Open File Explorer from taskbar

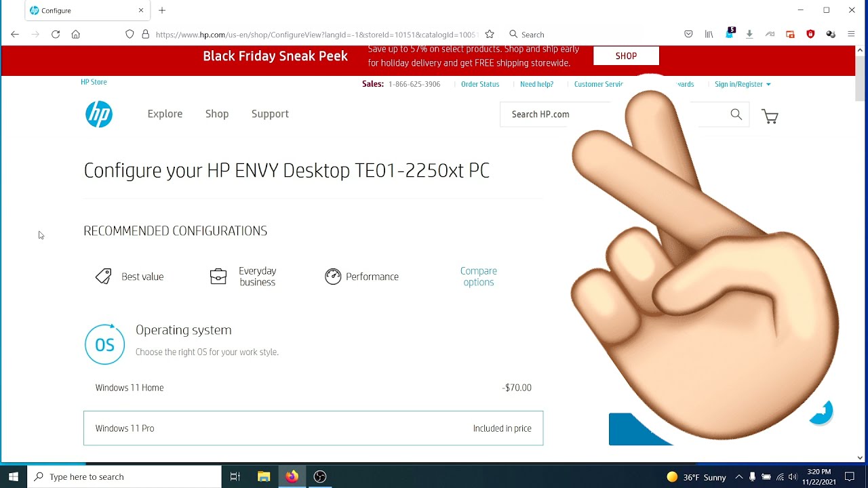264,476
